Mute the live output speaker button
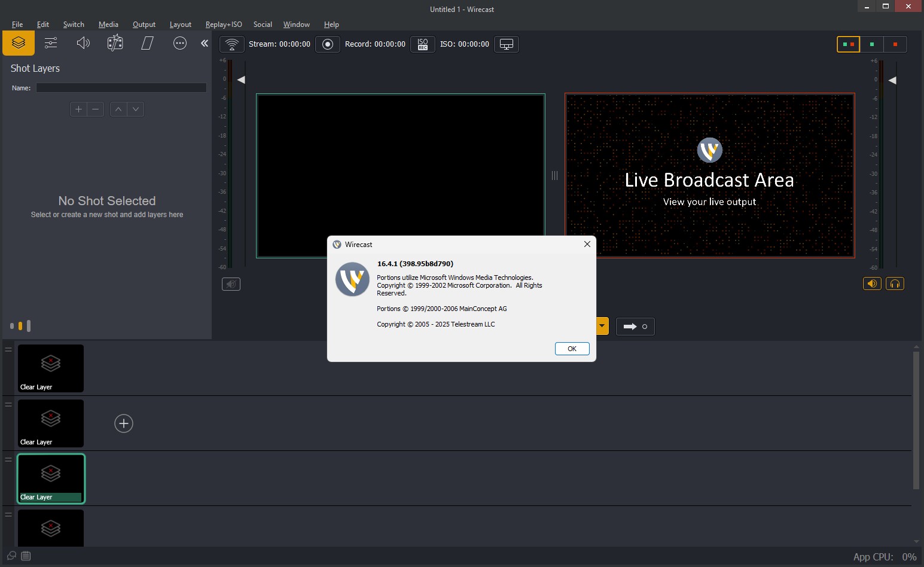 [x=872, y=283]
